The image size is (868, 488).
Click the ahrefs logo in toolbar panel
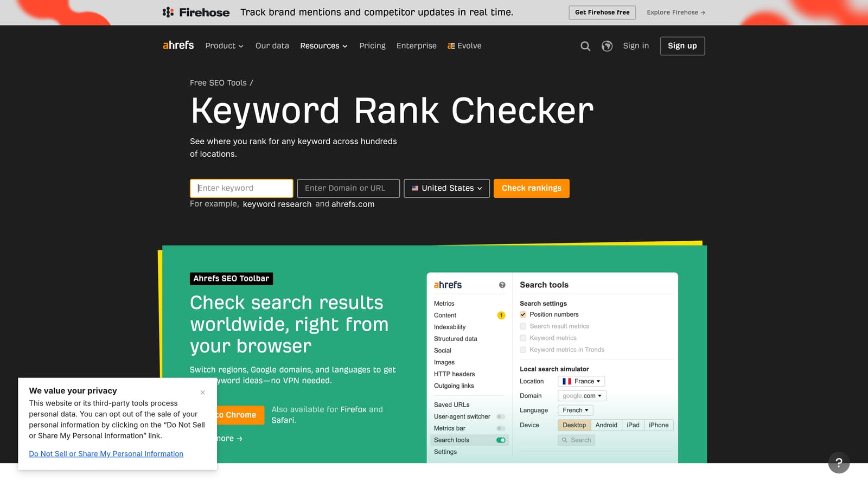(x=448, y=285)
